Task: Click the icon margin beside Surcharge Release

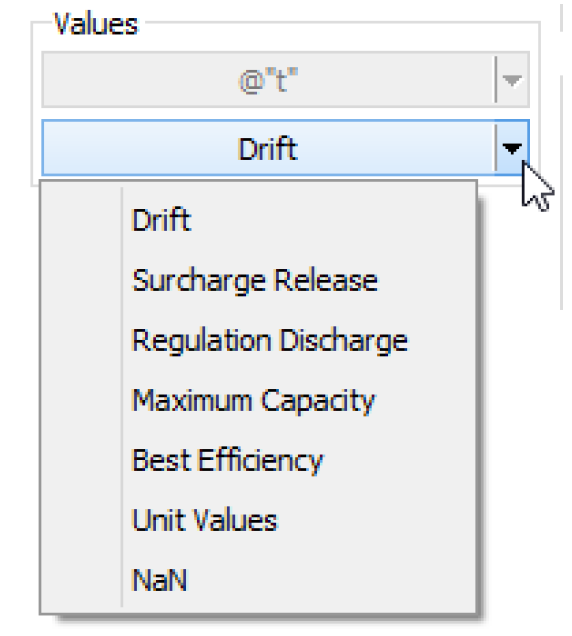Action: point(81,280)
